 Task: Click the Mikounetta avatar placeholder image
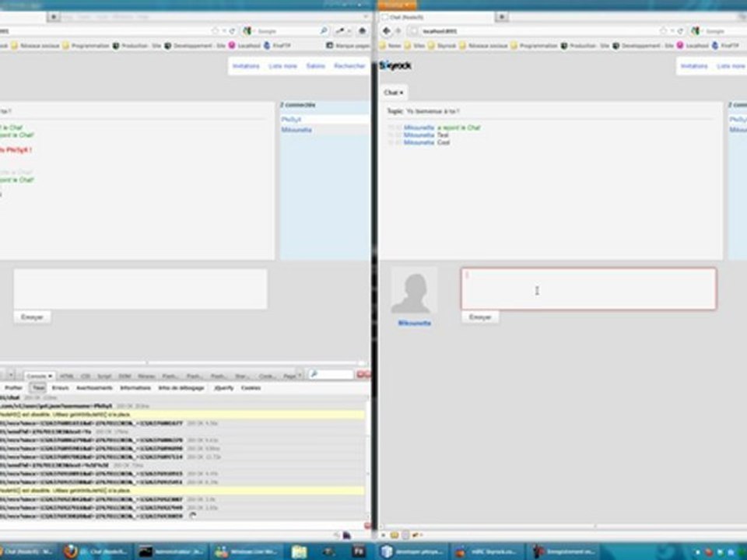pyautogui.click(x=414, y=290)
